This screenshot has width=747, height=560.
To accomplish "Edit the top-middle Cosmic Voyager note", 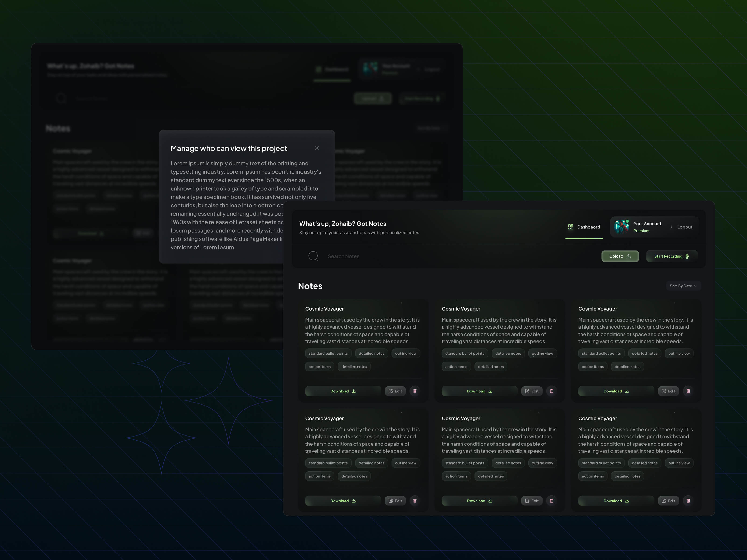I will tap(532, 391).
